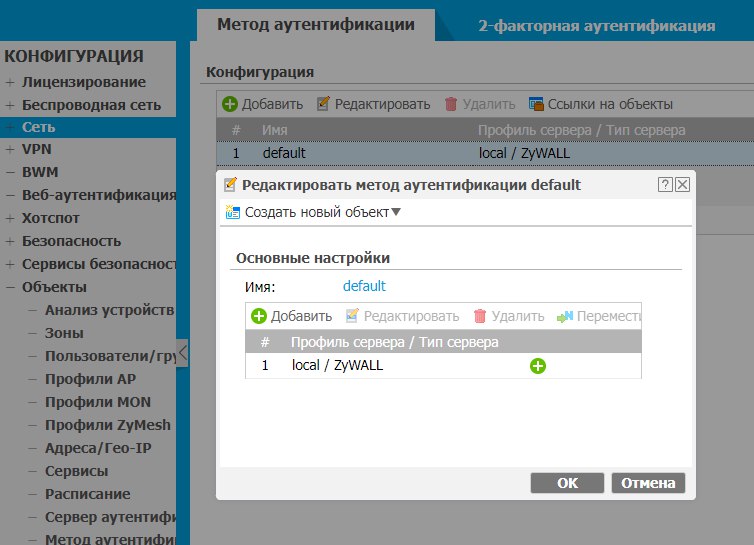Open Анализ устройств under Объекты
Screen dimensions: 754x545
click(110, 310)
